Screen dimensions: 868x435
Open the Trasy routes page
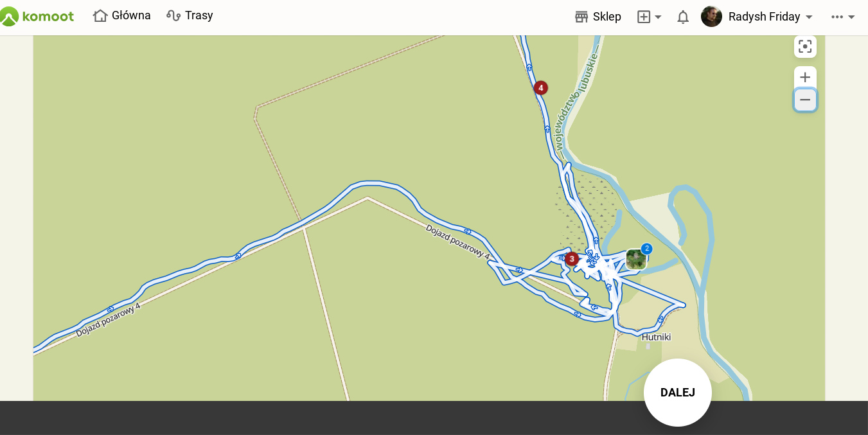pyautogui.click(x=190, y=15)
